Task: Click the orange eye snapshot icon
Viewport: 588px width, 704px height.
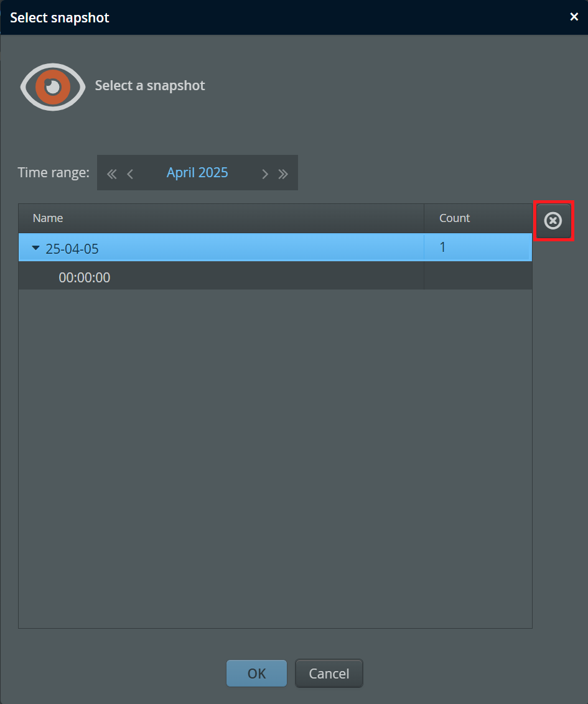Action: (52, 86)
